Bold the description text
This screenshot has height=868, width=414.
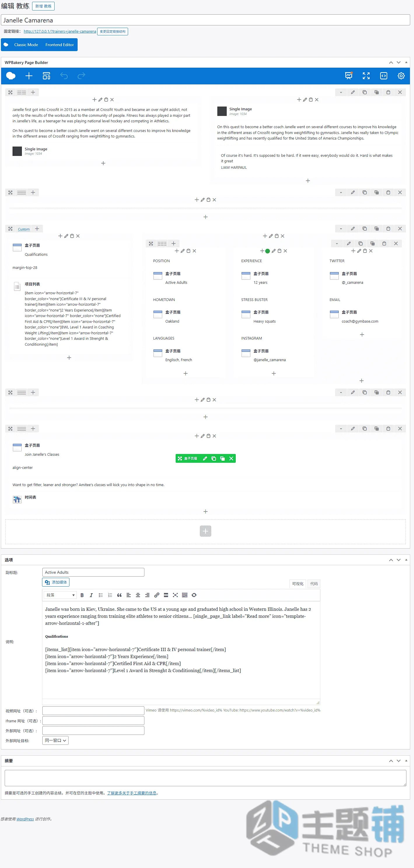pos(82,595)
